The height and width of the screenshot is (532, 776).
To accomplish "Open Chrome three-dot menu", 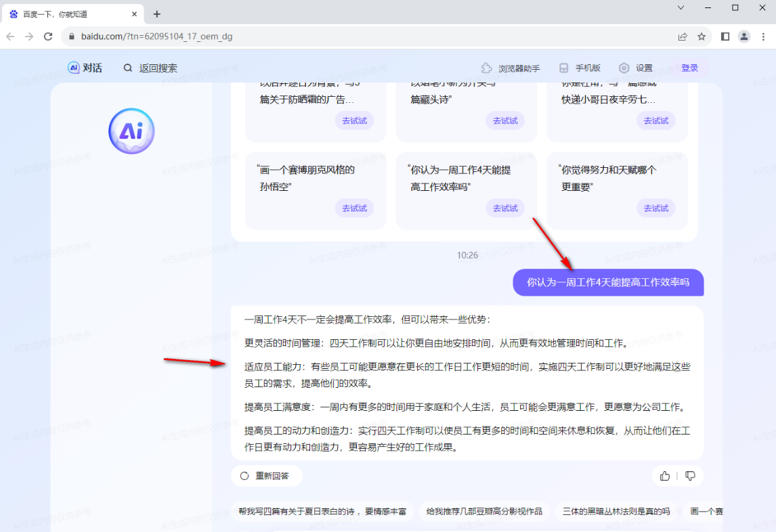I will click(763, 37).
